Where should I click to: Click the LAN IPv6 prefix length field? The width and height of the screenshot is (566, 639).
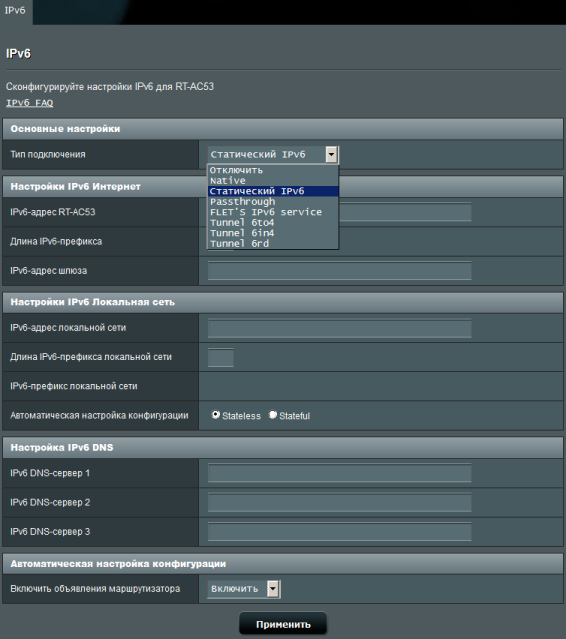220,357
